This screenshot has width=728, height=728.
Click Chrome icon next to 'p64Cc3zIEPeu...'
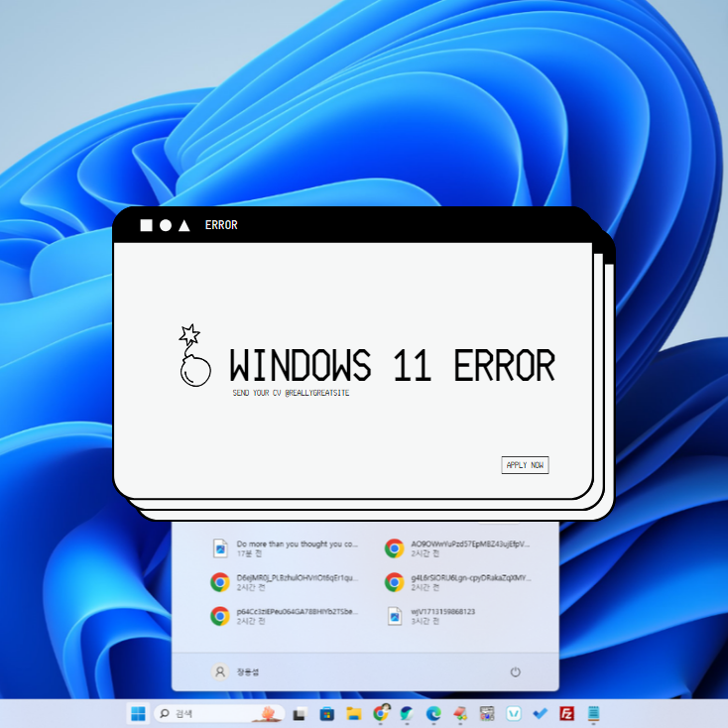pos(220,616)
